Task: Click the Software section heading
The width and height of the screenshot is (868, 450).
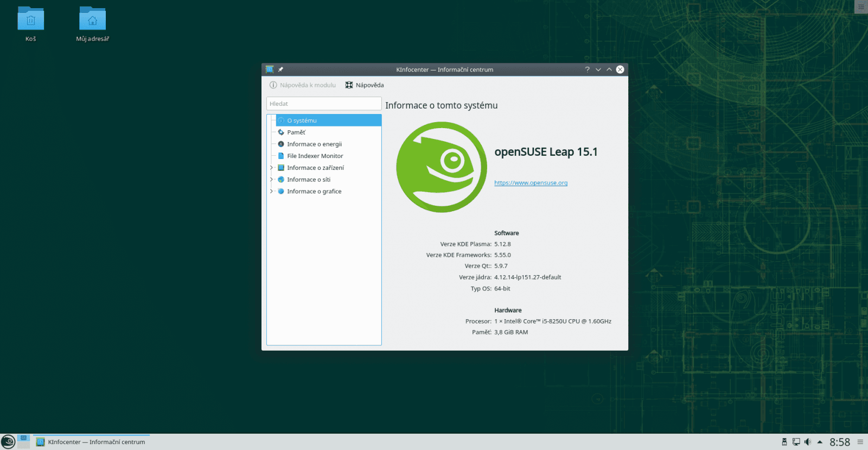Action: pos(506,233)
